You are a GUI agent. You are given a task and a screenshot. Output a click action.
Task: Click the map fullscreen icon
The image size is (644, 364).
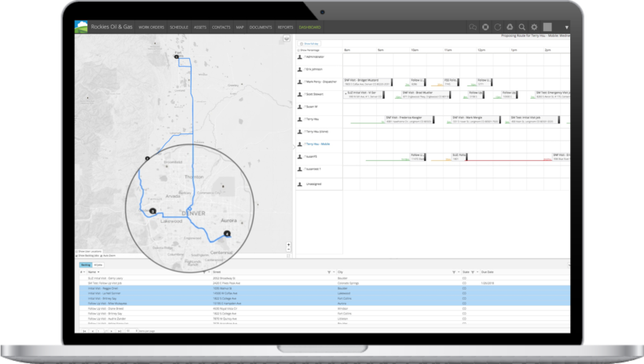click(288, 256)
